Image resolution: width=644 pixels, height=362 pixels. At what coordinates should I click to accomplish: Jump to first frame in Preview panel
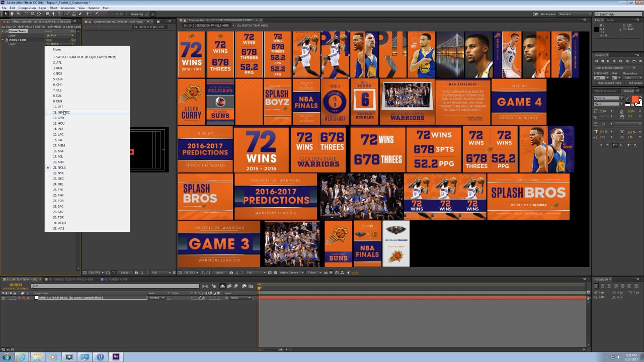click(596, 61)
